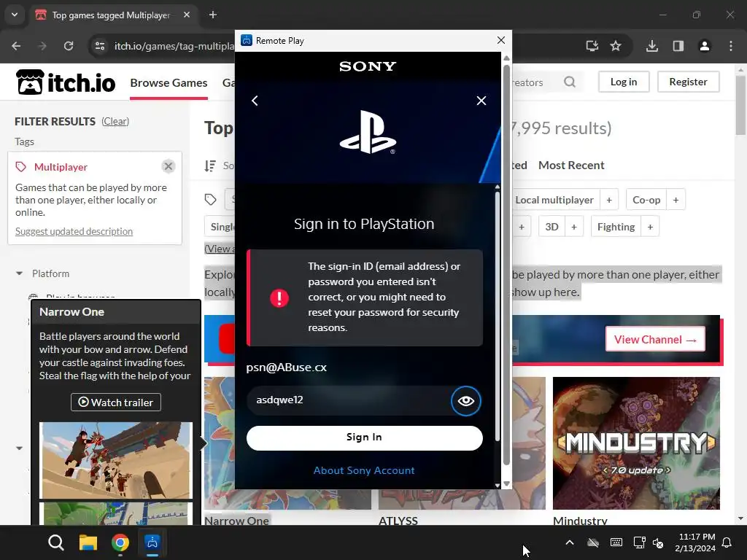
Task: Show hidden system tray icons chevron
Action: (x=569, y=542)
